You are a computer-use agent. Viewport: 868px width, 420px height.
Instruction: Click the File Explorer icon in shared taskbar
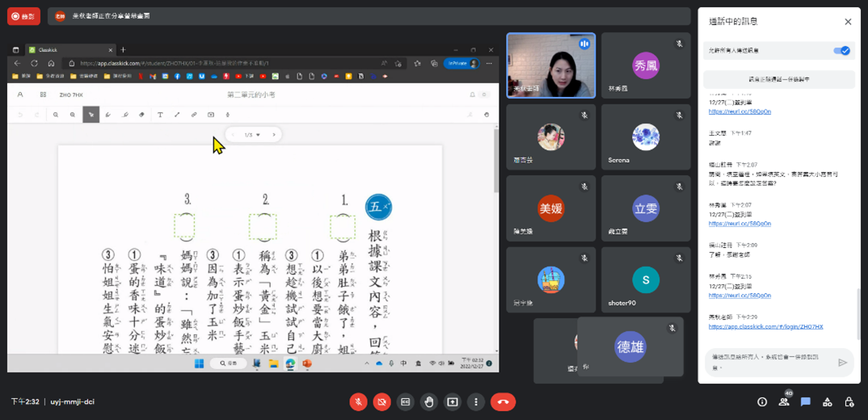point(273,363)
